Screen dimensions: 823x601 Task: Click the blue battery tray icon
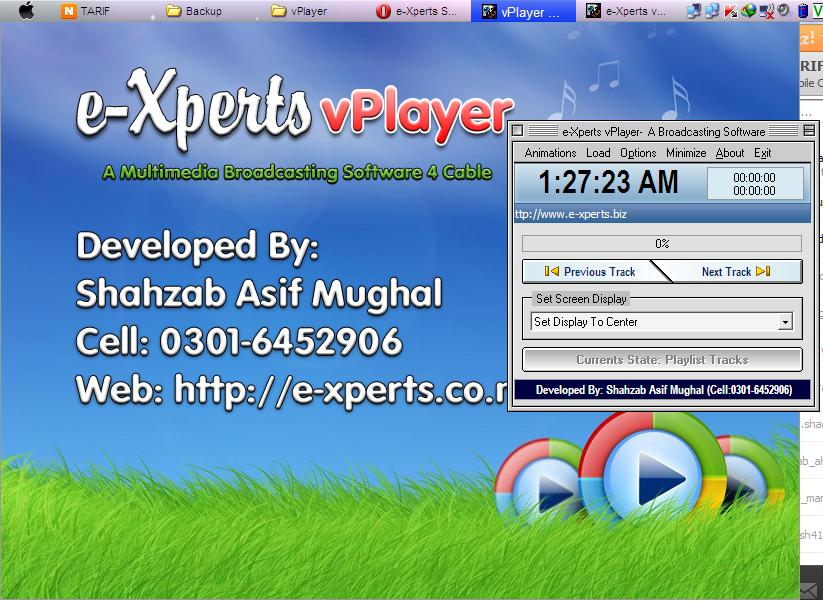(803, 11)
